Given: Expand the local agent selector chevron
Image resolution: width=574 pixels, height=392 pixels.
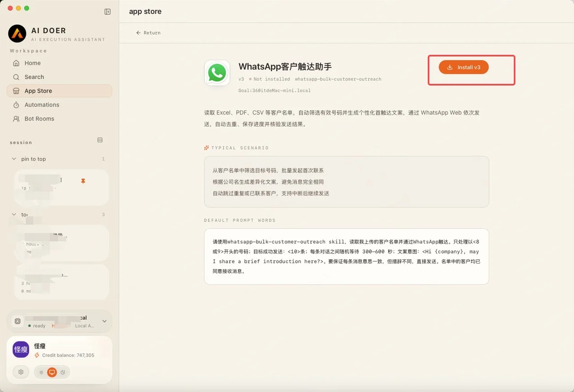Looking at the screenshot, I should [x=104, y=321].
